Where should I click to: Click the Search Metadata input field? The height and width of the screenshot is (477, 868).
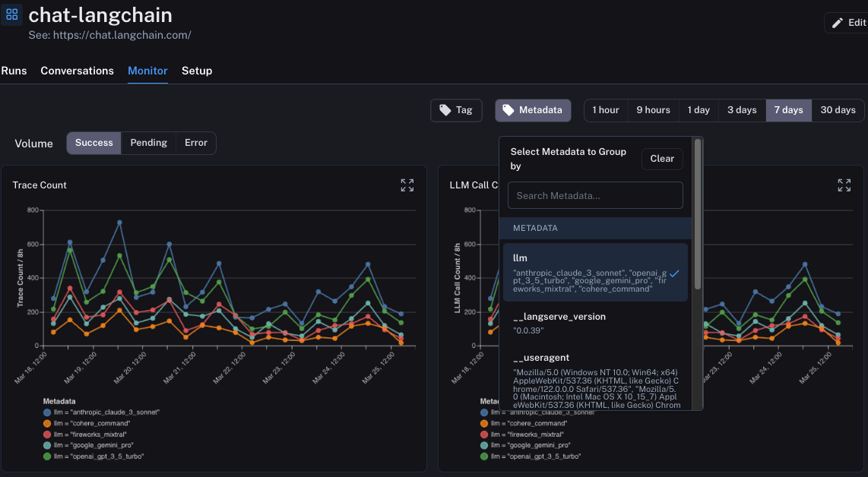[x=595, y=195]
